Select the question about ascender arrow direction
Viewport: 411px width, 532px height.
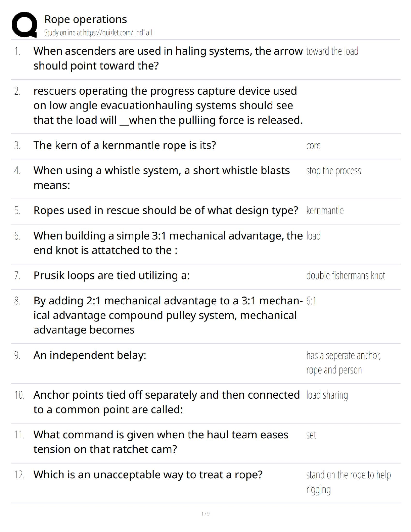point(168,58)
